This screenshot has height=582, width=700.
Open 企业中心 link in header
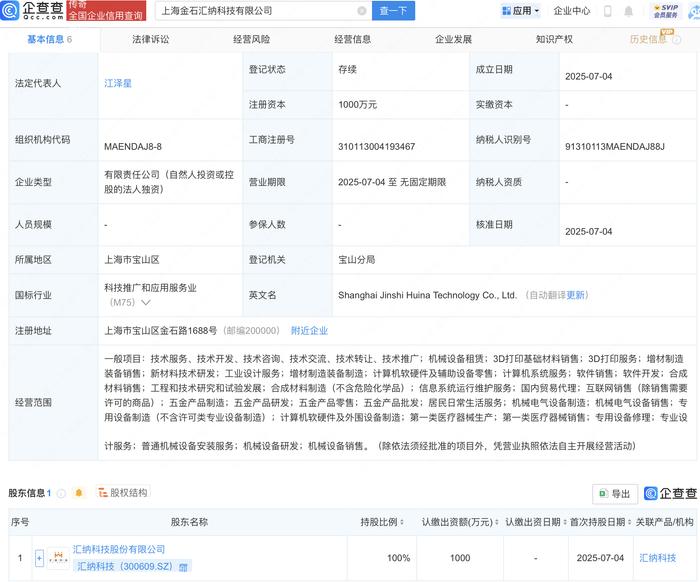tap(572, 11)
